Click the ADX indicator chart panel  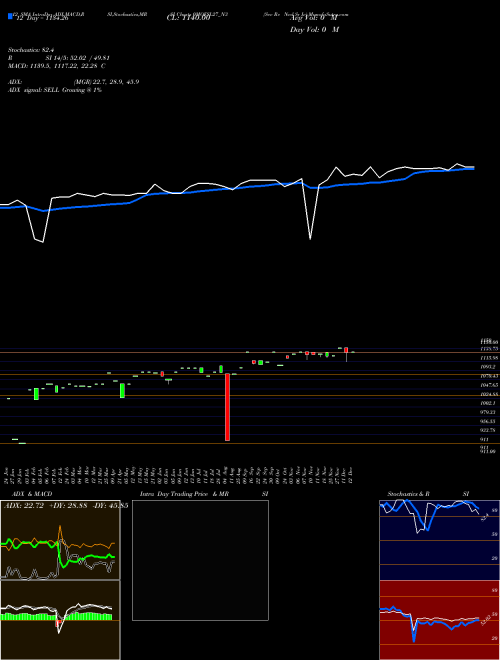click(60, 540)
